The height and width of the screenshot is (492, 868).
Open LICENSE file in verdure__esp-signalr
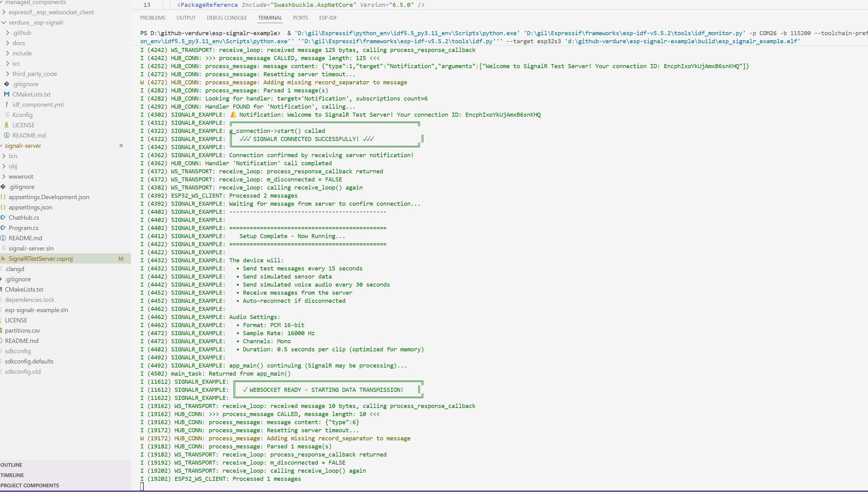coord(23,125)
